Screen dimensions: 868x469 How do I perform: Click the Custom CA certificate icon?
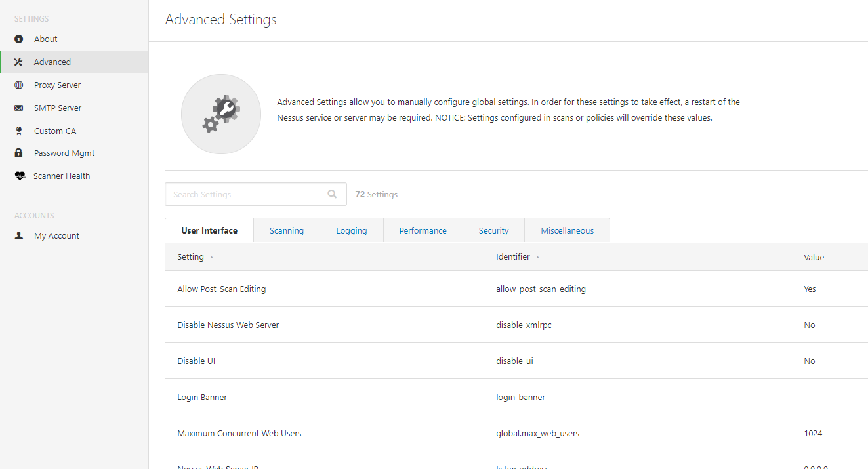click(19, 131)
